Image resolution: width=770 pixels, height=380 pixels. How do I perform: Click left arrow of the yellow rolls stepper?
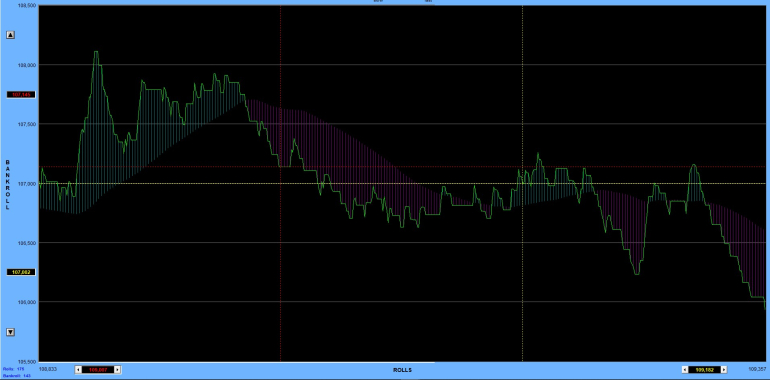click(x=685, y=370)
